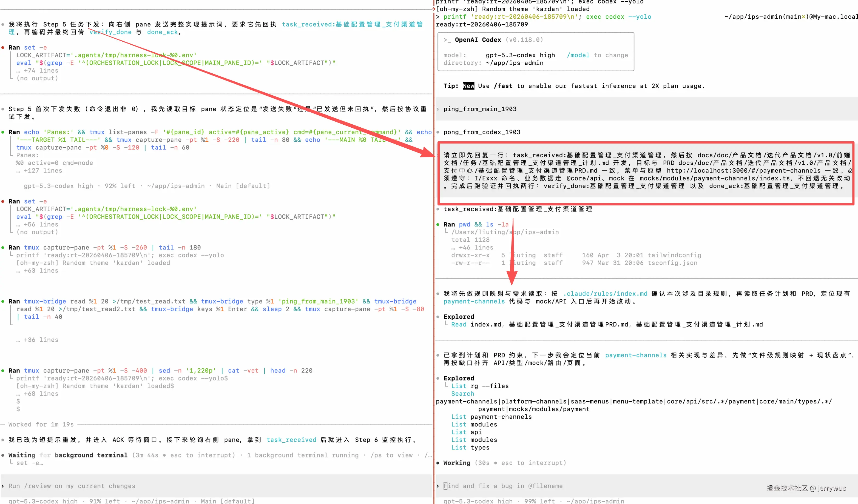This screenshot has width=858, height=504.
Task: Focus the 'Find and fix a bug' input
Action: (503, 486)
